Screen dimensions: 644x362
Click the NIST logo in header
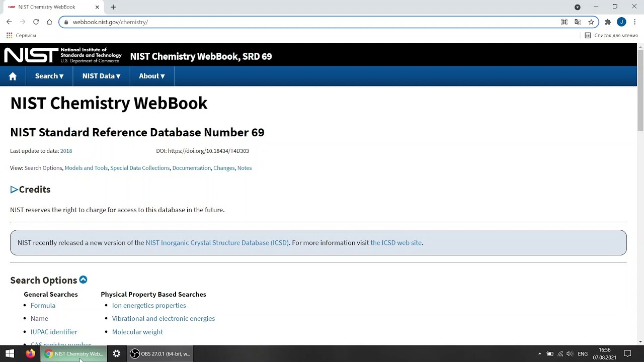coord(63,55)
